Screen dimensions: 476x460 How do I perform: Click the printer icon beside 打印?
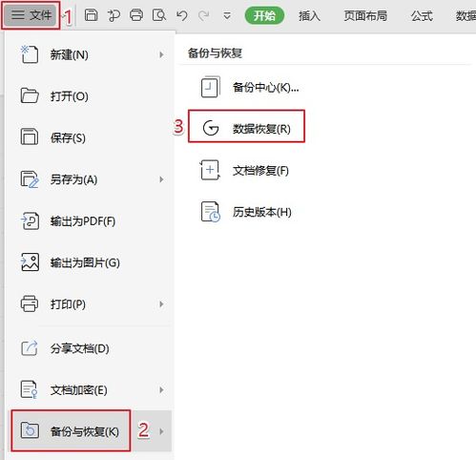tap(30, 303)
